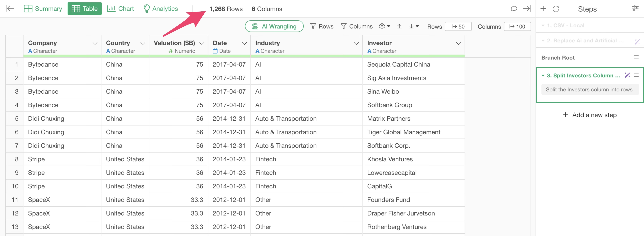Open the Summary view
The width and height of the screenshot is (644, 236).
click(x=43, y=9)
